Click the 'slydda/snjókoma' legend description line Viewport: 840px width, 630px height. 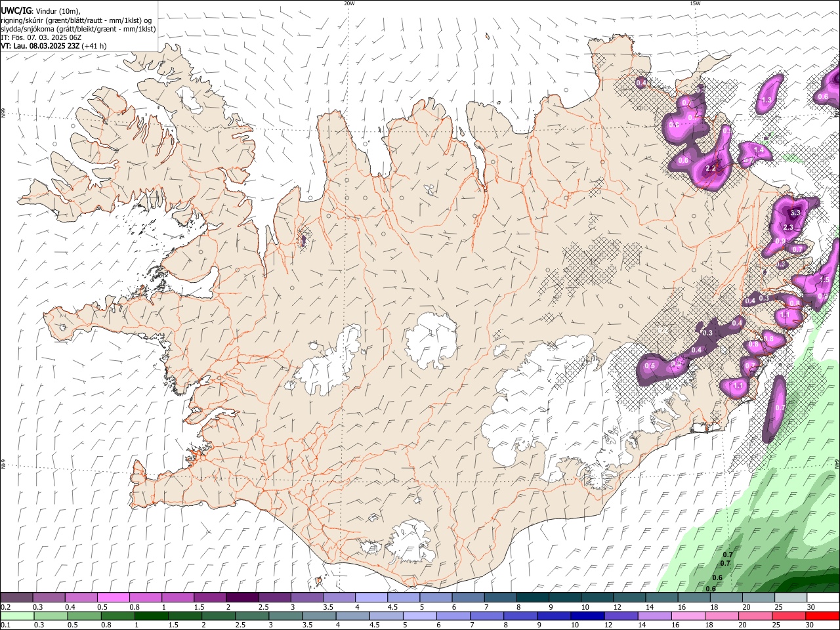click(x=78, y=29)
